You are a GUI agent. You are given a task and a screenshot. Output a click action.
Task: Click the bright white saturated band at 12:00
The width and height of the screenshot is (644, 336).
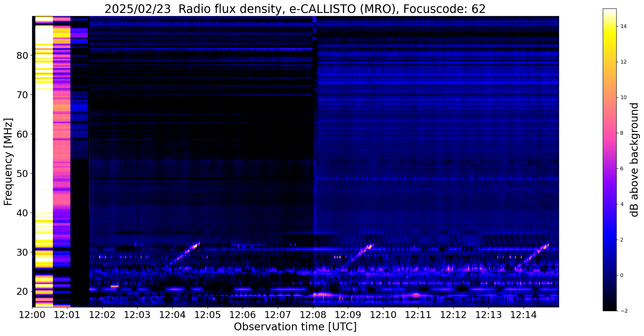[44, 161]
